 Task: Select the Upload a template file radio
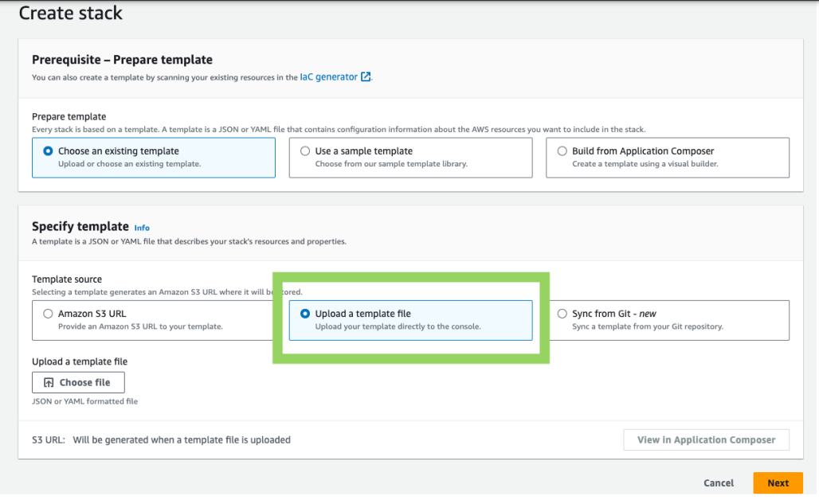(x=305, y=314)
